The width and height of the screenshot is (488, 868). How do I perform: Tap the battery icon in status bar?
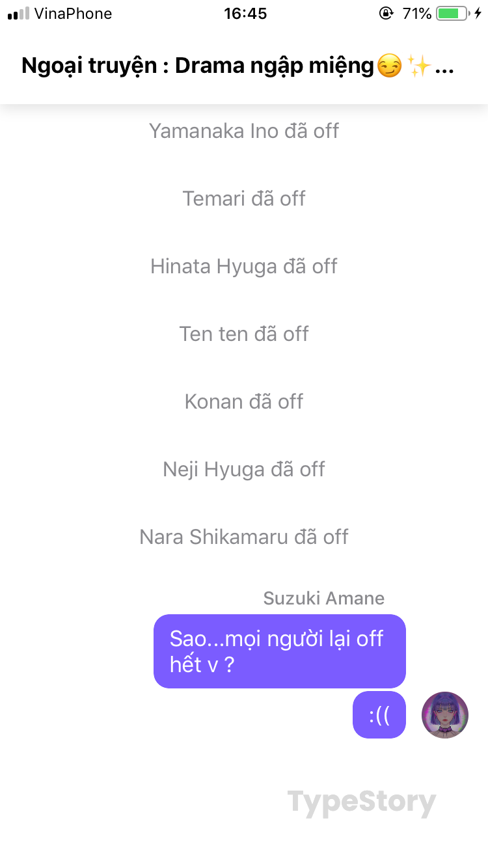point(452,13)
